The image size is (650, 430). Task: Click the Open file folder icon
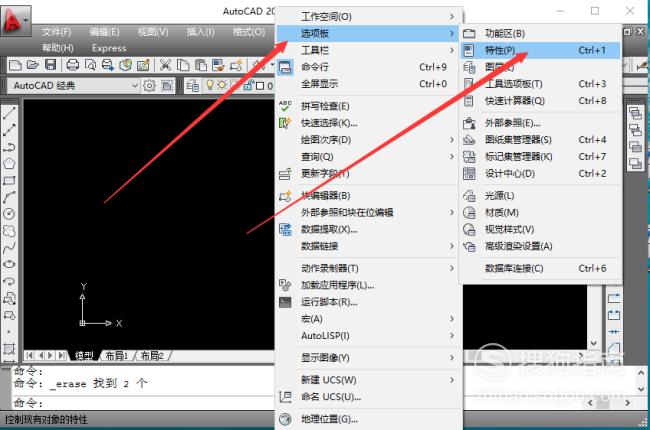pyautogui.click(x=32, y=65)
